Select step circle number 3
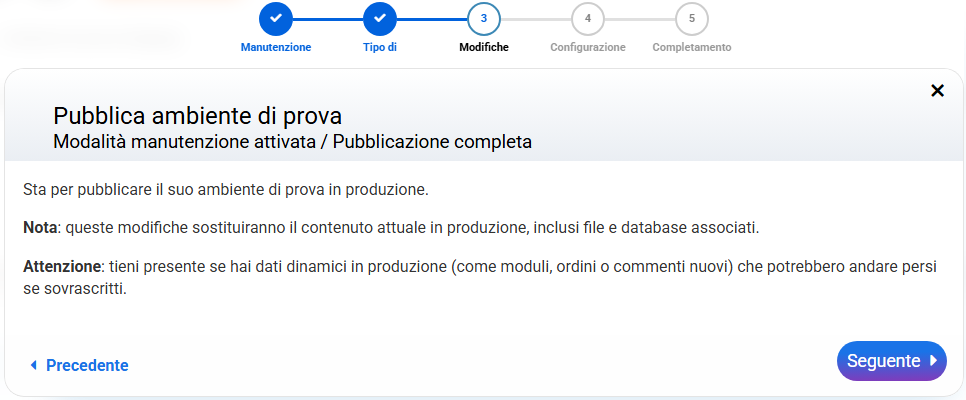The width and height of the screenshot is (966, 400). tap(484, 18)
